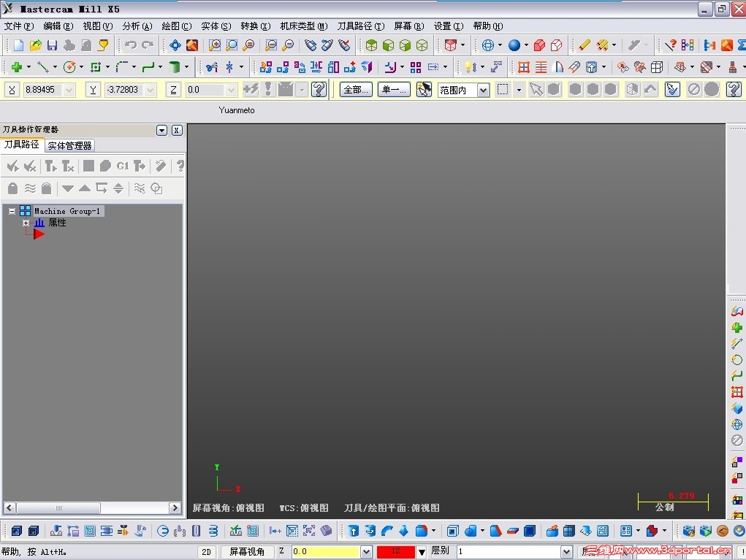The image size is (746, 560).
Task: Toggle the Y coordinate lock button
Action: point(93,90)
